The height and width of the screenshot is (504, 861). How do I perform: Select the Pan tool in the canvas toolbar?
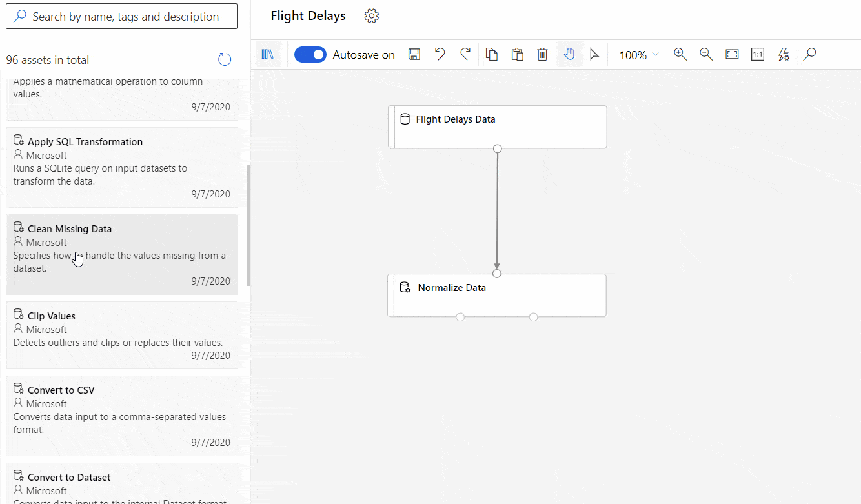pos(569,54)
